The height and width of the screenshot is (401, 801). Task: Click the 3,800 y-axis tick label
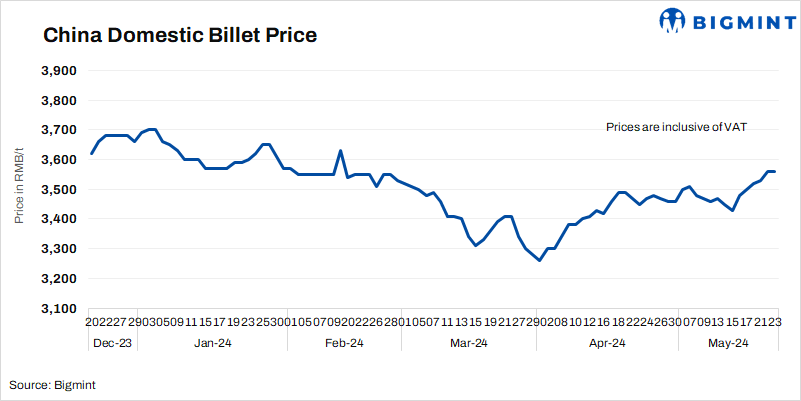pyautogui.click(x=60, y=101)
